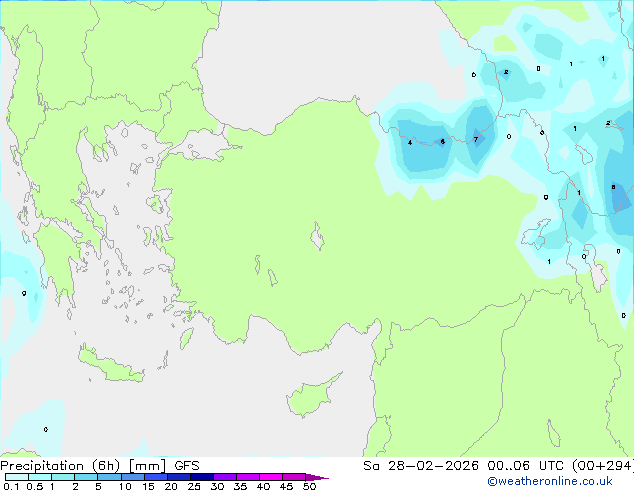Image resolution: width=634 pixels, height=490 pixels.
Task: Click the "20" legend scale label
Action: 171,486
